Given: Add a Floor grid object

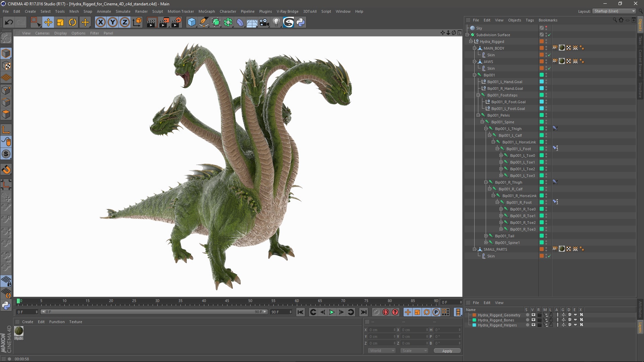Looking at the screenshot, I should click(252, 22).
